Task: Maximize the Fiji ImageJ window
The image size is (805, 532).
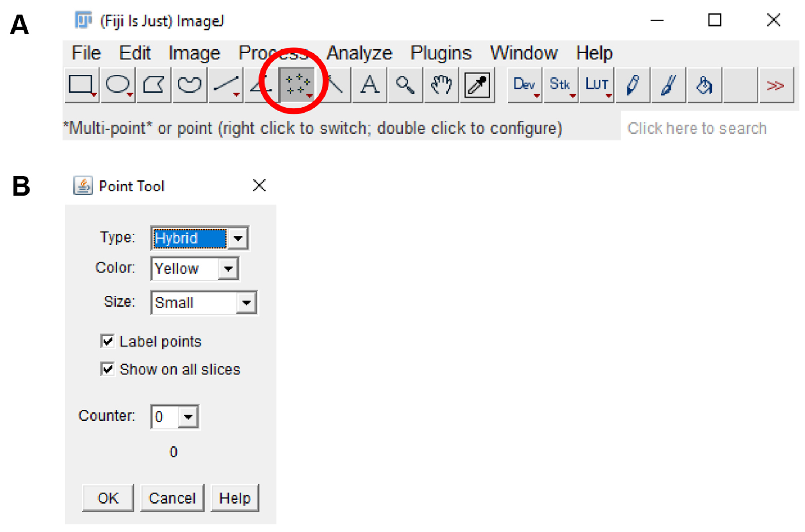Action: (x=715, y=20)
